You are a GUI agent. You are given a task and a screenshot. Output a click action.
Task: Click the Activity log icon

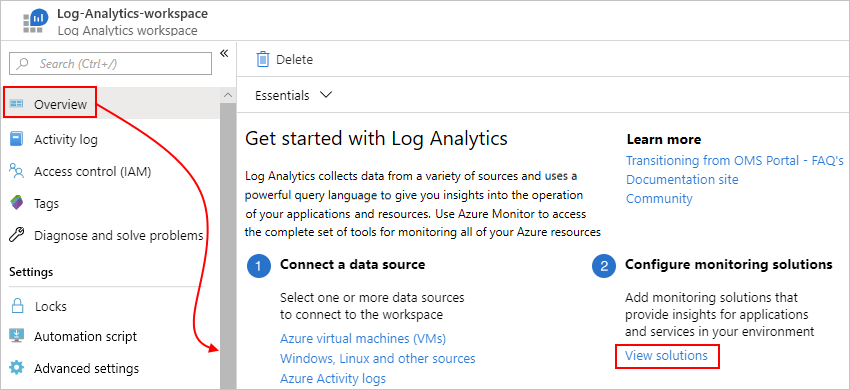[17, 139]
